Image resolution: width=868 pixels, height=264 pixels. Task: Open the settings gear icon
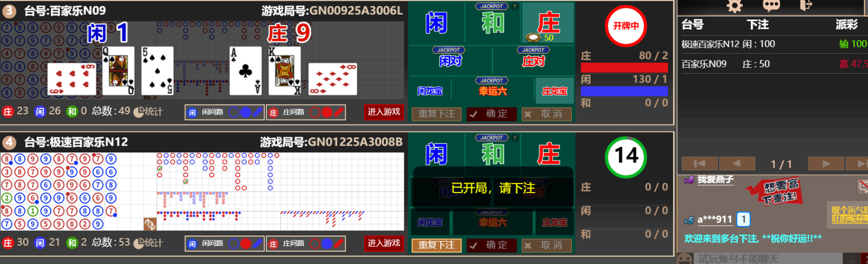coord(734,6)
